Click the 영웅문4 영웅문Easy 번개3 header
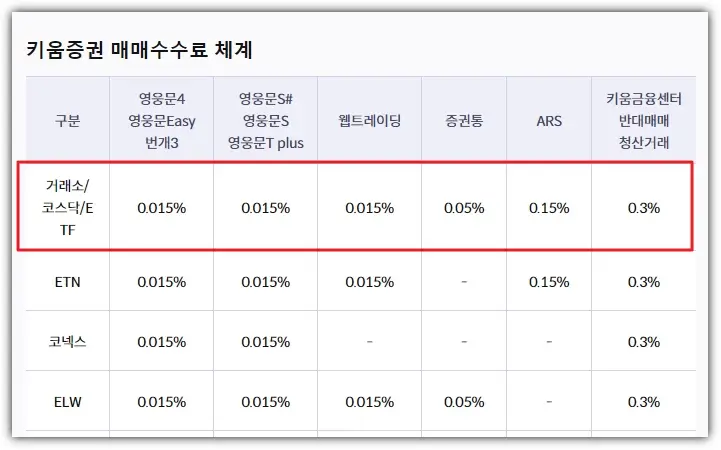This screenshot has height=450, width=721. [x=161, y=121]
